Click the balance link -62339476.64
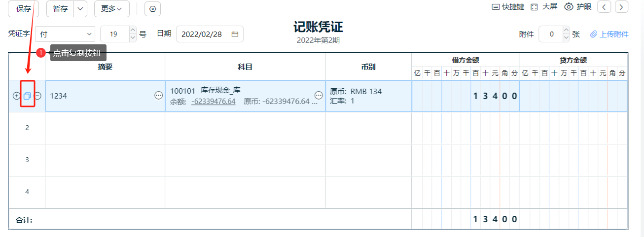This screenshot has width=644, height=237. point(214,102)
